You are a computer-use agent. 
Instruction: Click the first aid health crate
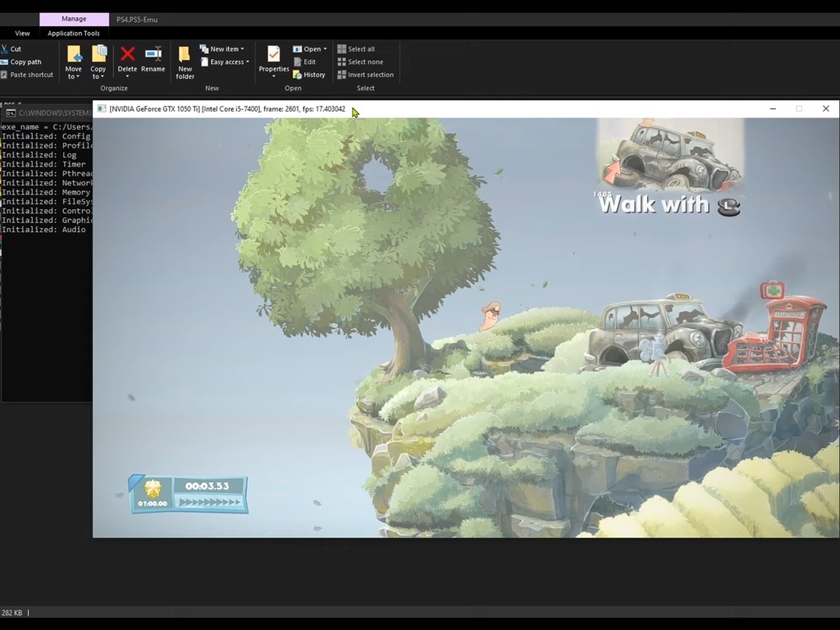pyautogui.click(x=773, y=290)
